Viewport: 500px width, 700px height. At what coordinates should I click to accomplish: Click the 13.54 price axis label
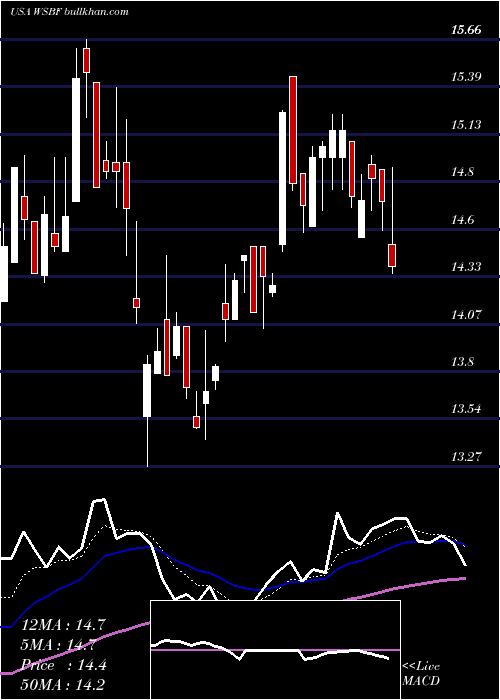click(466, 409)
